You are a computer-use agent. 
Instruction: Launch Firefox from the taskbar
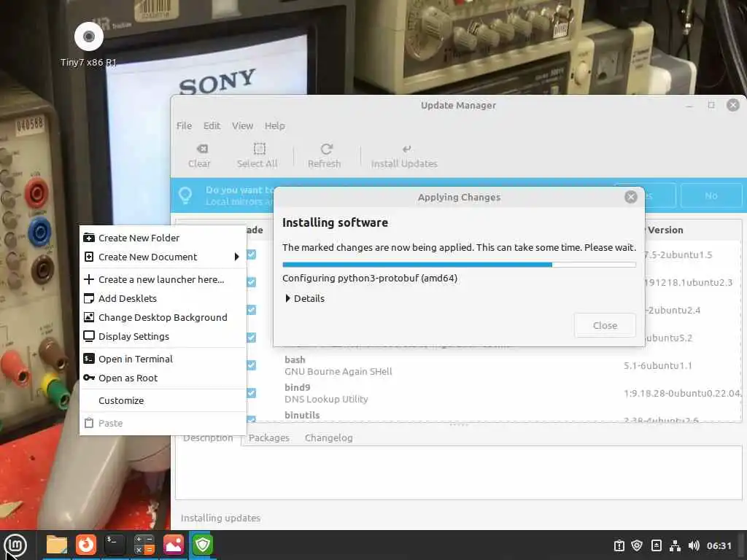pyautogui.click(x=86, y=545)
